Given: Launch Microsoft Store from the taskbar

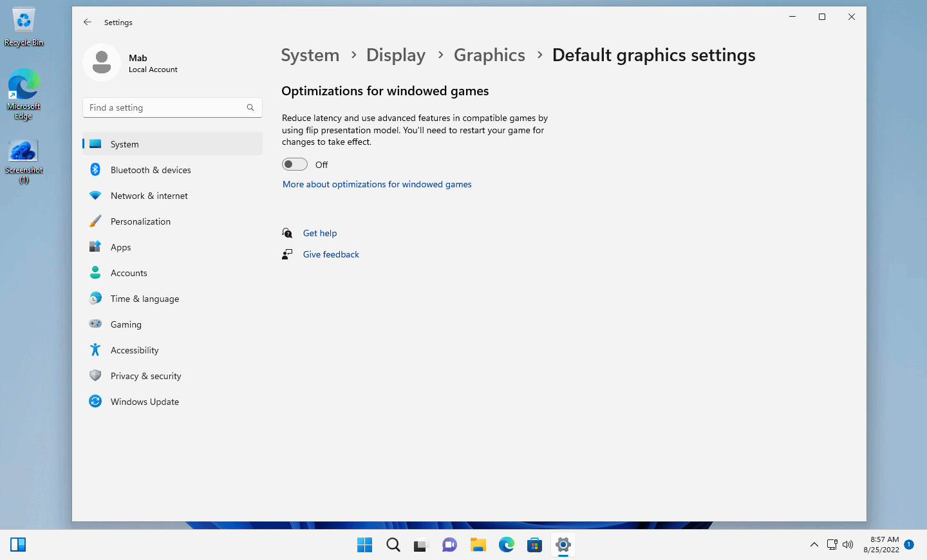Looking at the screenshot, I should click(x=534, y=545).
